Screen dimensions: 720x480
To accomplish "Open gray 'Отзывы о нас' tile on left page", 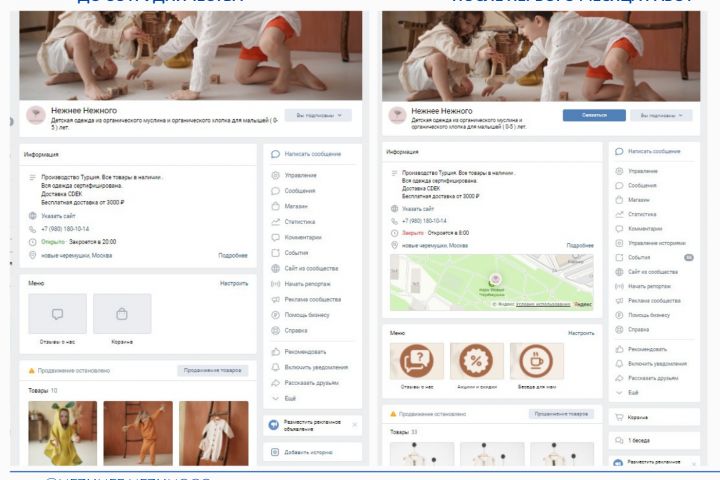I will pyautogui.click(x=57, y=314).
